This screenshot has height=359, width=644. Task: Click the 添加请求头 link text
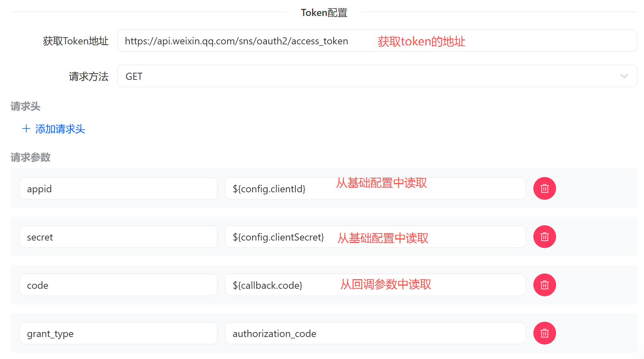60,129
